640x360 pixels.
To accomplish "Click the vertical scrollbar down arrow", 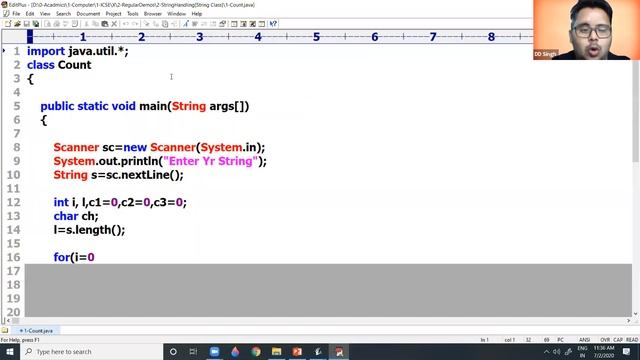I will point(636,313).
